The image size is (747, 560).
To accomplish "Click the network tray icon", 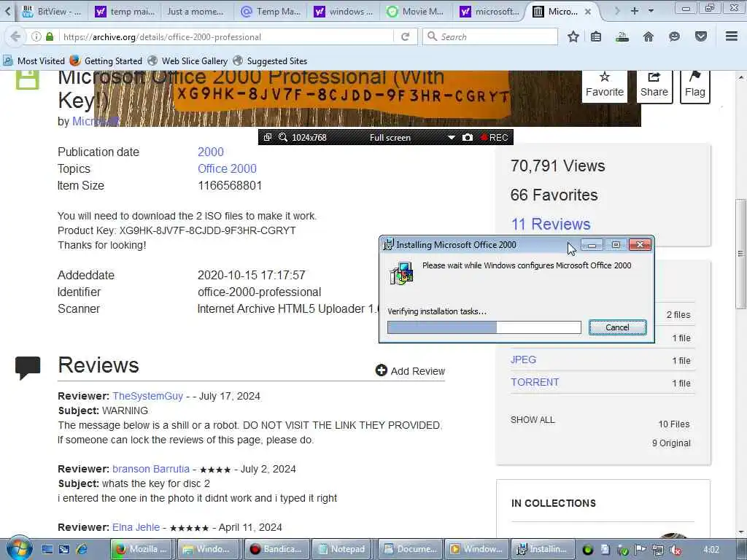I will [657, 550].
